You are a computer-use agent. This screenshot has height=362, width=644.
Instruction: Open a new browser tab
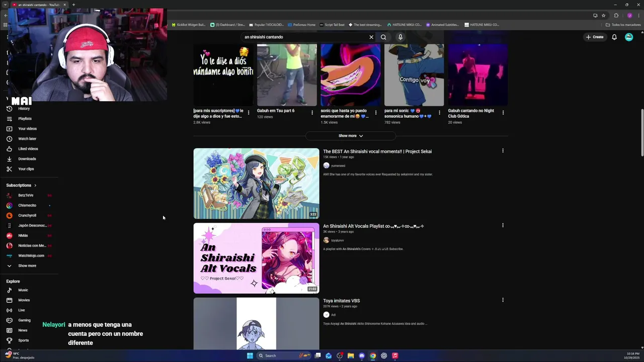point(73,5)
